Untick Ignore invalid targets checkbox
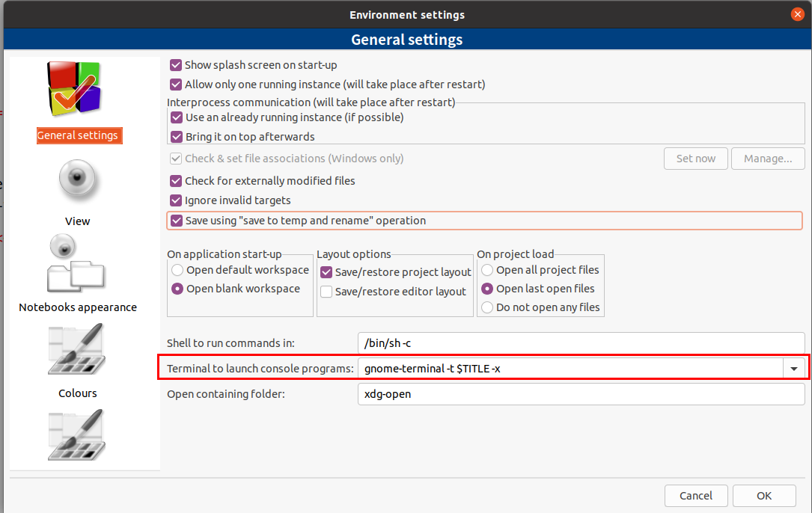Image resolution: width=812 pixels, height=513 pixels. (177, 200)
